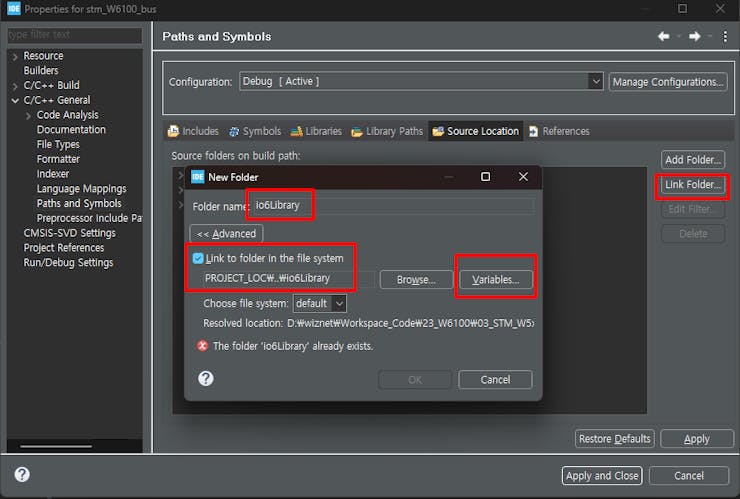Select CMSIS-SVD Settings in the tree
Image resolution: width=740 pixels, height=499 pixels.
tap(69, 233)
